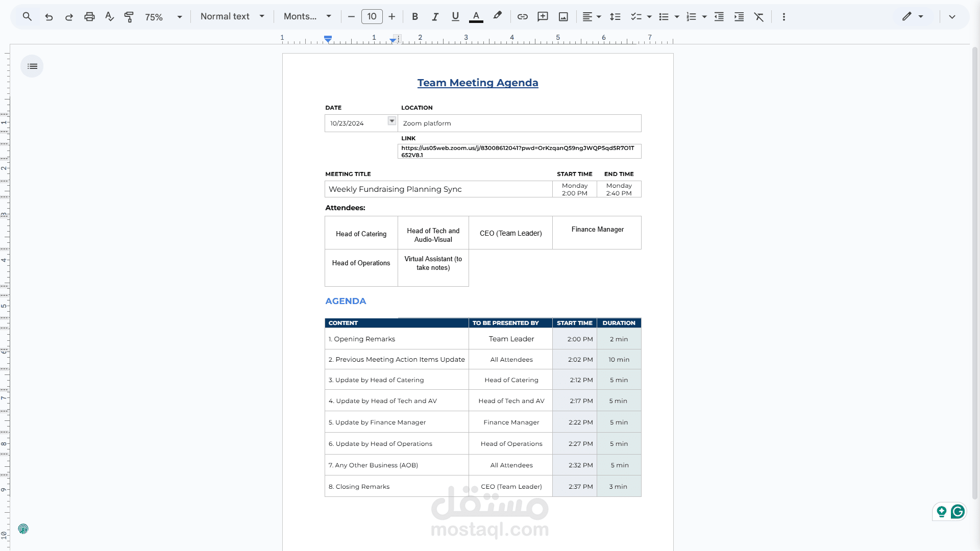Click the Virtual Assistant attendee cell
Screen dimensions: 980x551
pyautogui.click(x=433, y=268)
